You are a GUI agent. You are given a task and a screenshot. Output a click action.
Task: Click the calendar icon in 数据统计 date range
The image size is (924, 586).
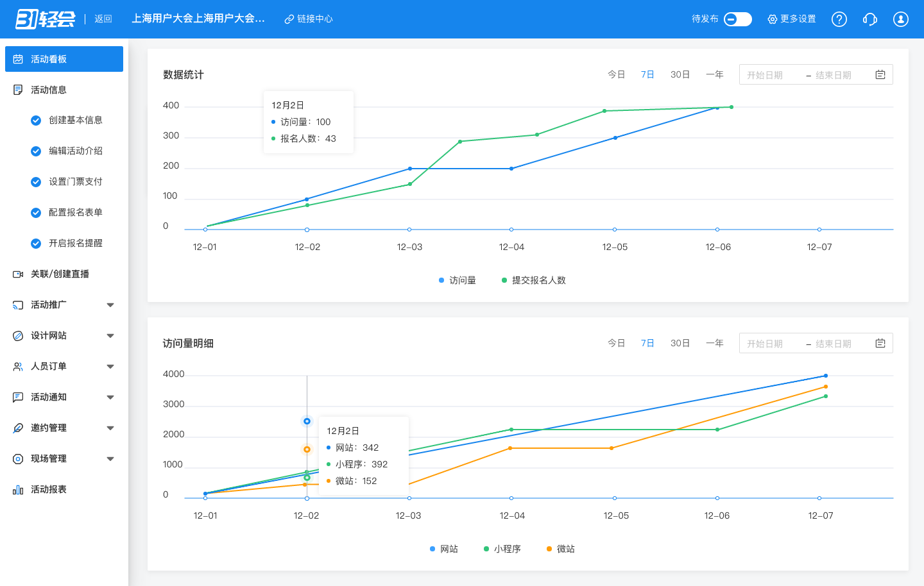pyautogui.click(x=880, y=75)
